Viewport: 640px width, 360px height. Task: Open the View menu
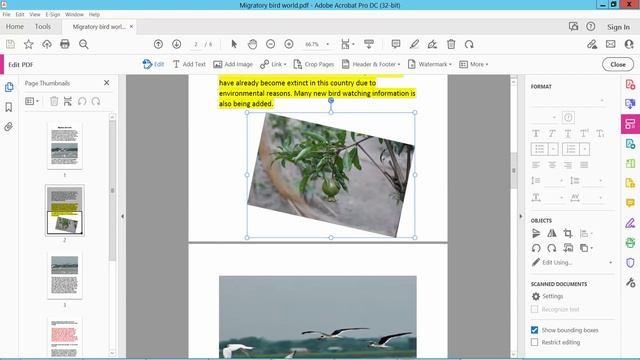35,14
